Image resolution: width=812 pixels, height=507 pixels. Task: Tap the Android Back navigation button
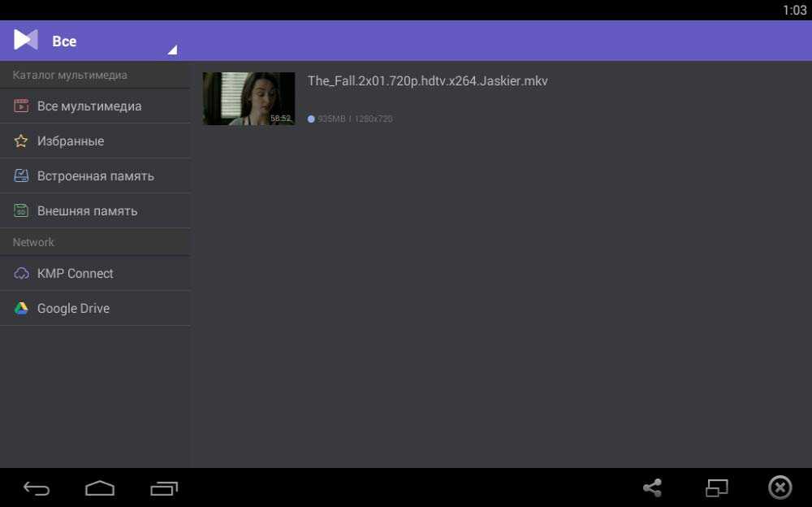pyautogui.click(x=37, y=488)
